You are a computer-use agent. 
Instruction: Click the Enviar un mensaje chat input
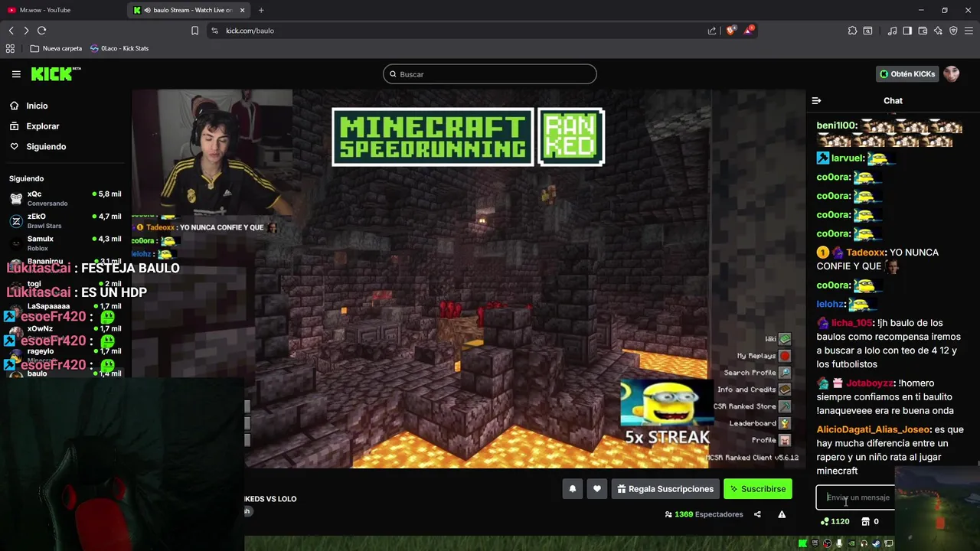pos(856,497)
